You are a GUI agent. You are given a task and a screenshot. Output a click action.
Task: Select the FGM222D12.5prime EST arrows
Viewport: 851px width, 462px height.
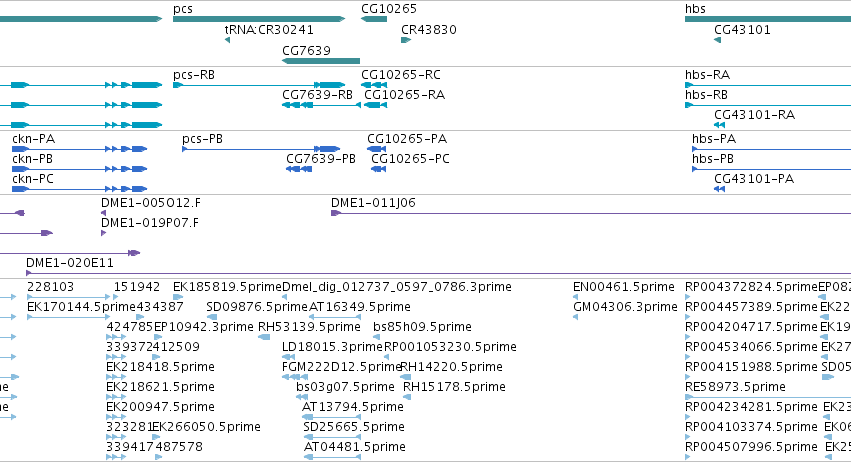[295, 377]
